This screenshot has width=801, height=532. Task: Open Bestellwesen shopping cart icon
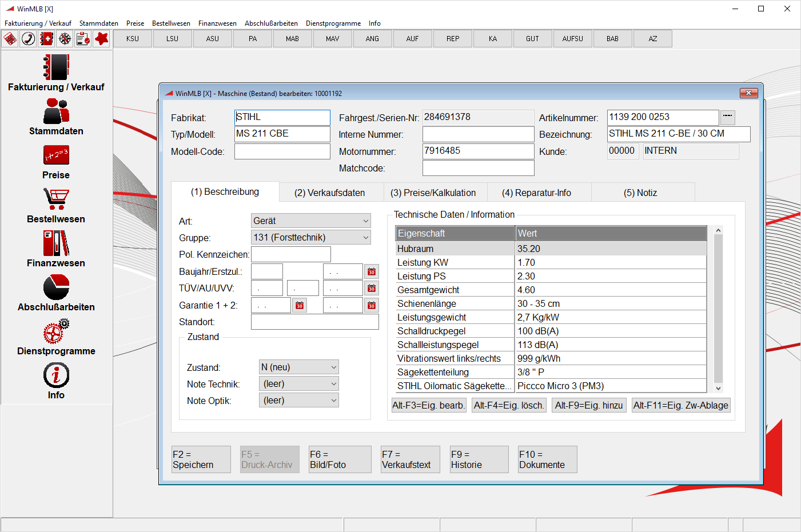click(56, 199)
